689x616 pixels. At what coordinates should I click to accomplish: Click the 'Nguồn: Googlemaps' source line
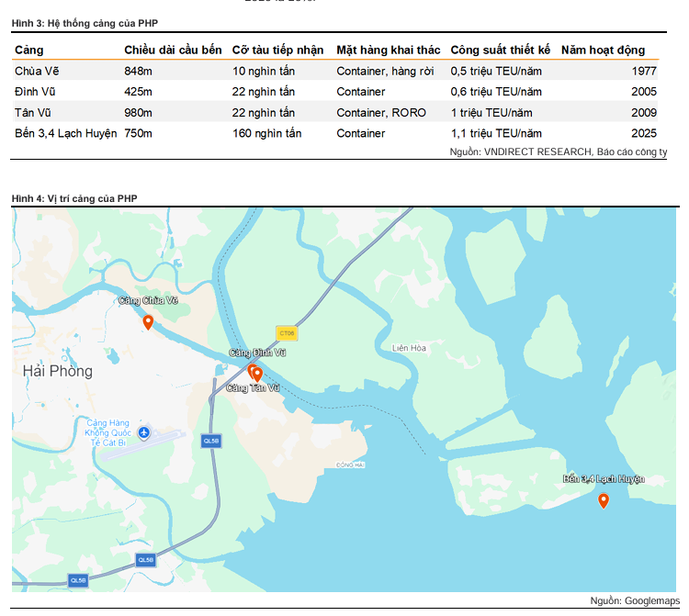pos(635,600)
